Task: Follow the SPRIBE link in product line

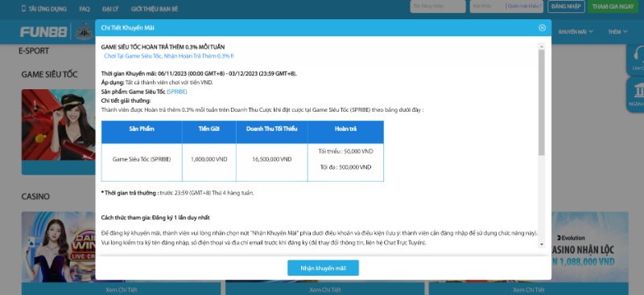Action: pyautogui.click(x=177, y=92)
